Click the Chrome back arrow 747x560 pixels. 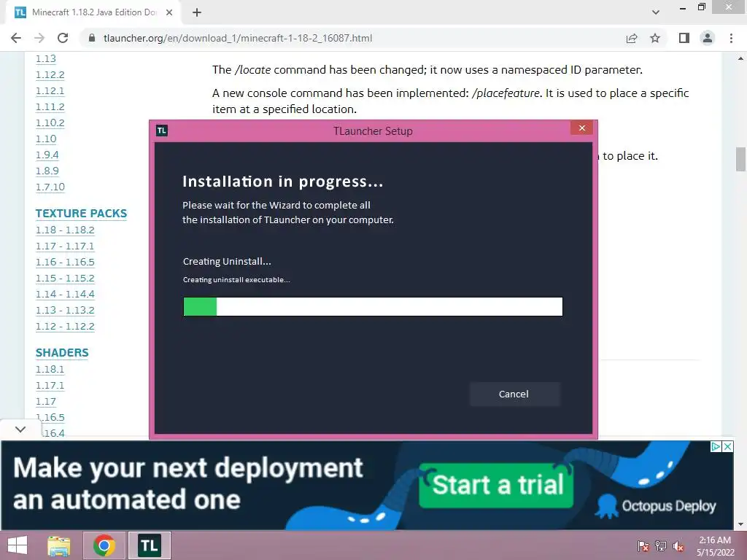[x=16, y=38]
